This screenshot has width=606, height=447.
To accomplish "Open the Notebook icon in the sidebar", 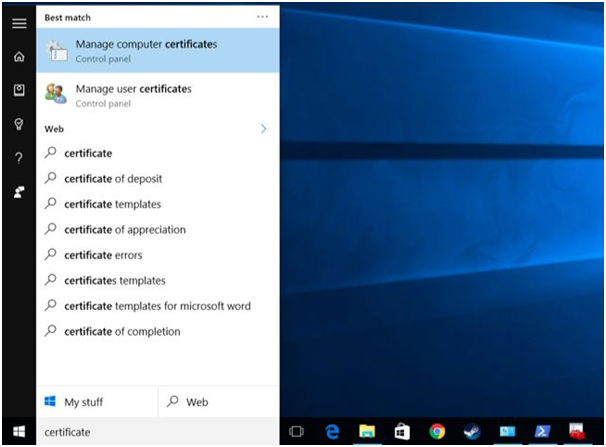I will 18,90.
